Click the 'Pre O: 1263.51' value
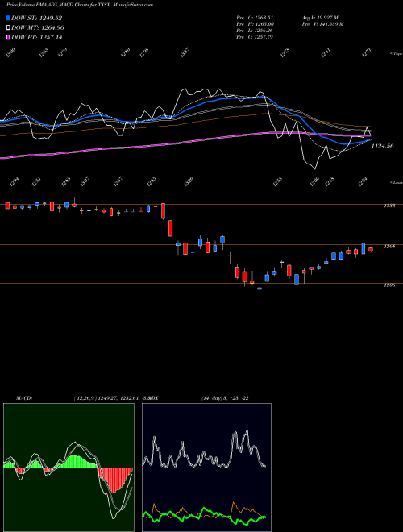Screen dimensions: 403x532 [x=255, y=18]
